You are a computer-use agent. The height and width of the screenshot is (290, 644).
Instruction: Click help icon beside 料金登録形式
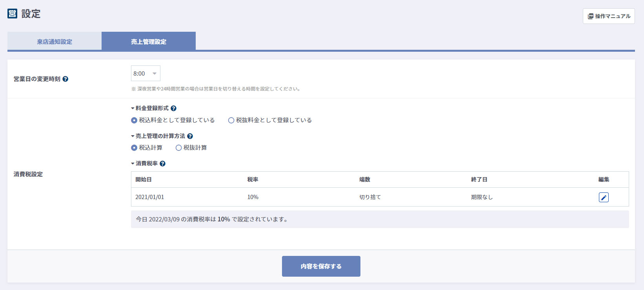(x=173, y=109)
